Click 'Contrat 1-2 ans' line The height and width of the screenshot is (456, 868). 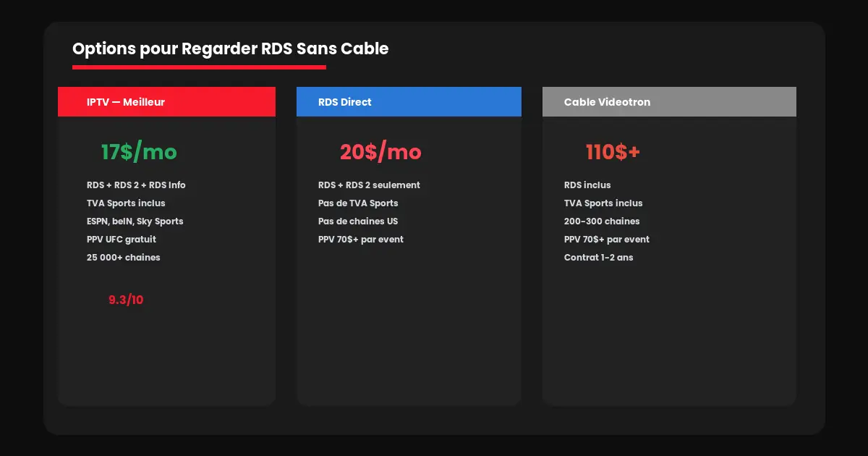599,258
